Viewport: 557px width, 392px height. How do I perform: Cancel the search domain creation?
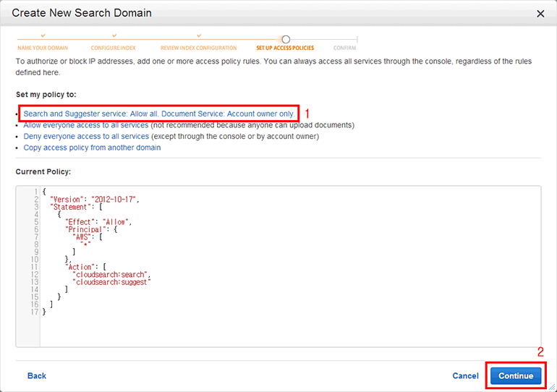pos(465,376)
